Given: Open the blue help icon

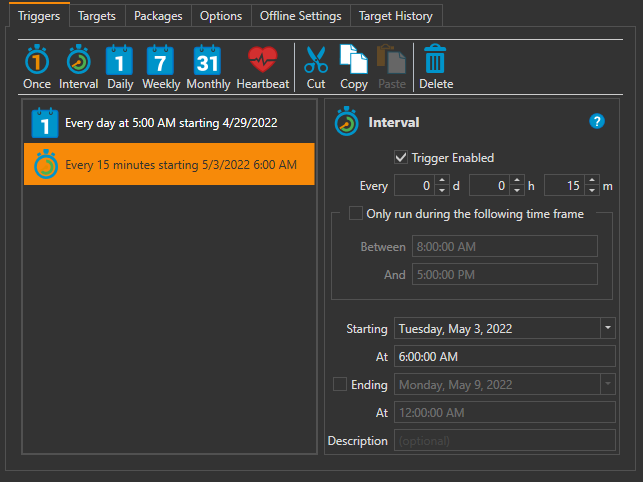Looking at the screenshot, I should tap(597, 122).
